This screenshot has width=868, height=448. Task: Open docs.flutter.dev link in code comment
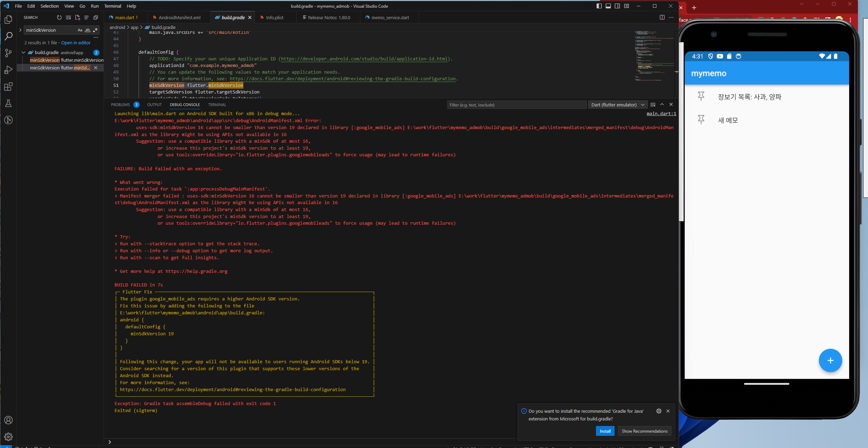tap(343, 79)
